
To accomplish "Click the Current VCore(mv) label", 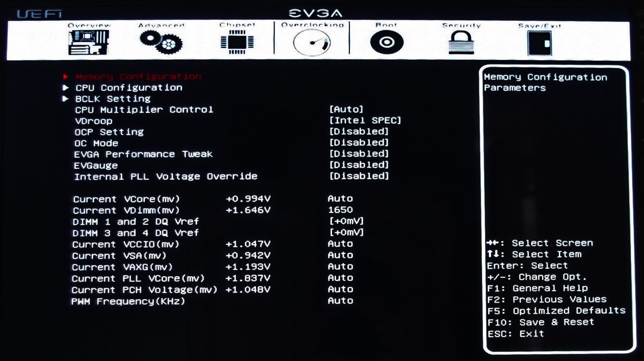I will [x=126, y=199].
